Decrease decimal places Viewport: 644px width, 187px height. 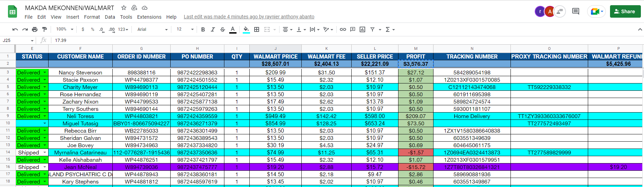[102, 29]
